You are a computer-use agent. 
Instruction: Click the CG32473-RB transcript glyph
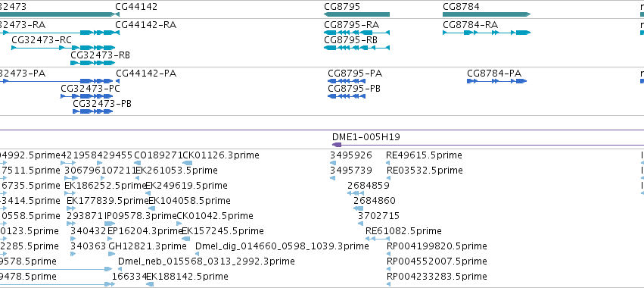tap(92, 63)
